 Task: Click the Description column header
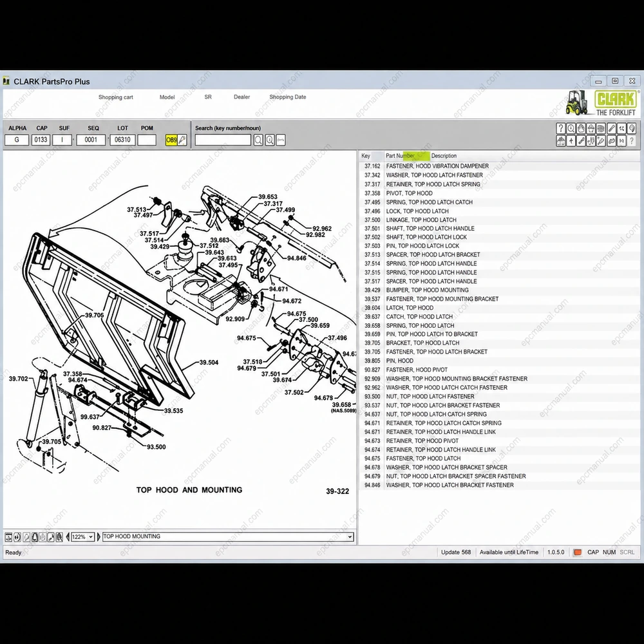click(x=444, y=156)
